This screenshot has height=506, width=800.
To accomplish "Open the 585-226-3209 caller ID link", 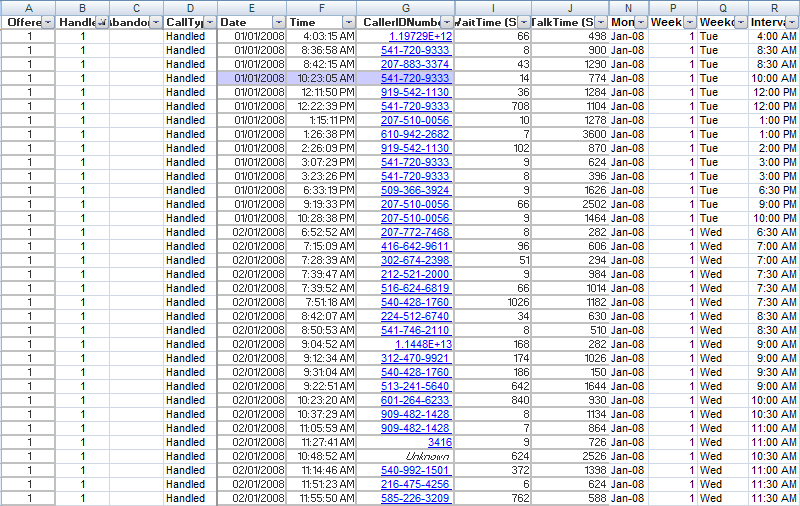I will point(416,498).
